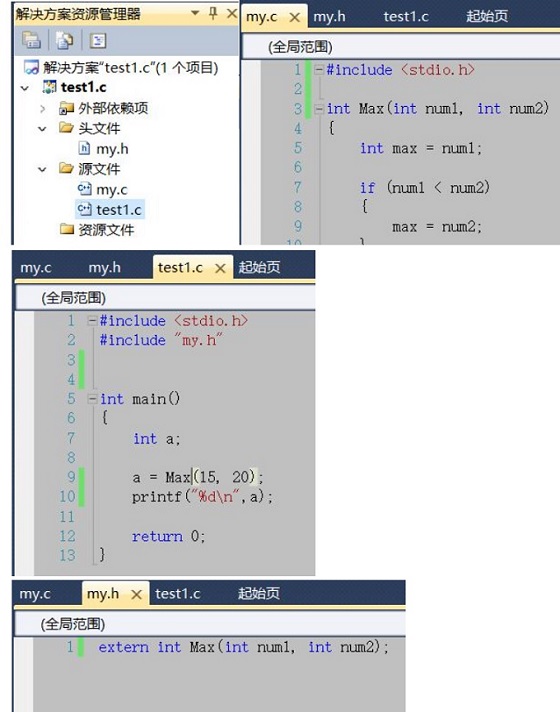The width and height of the screenshot is (560, 712).
Task: Open the Solution Explorer window options arrow
Action: click(195, 13)
